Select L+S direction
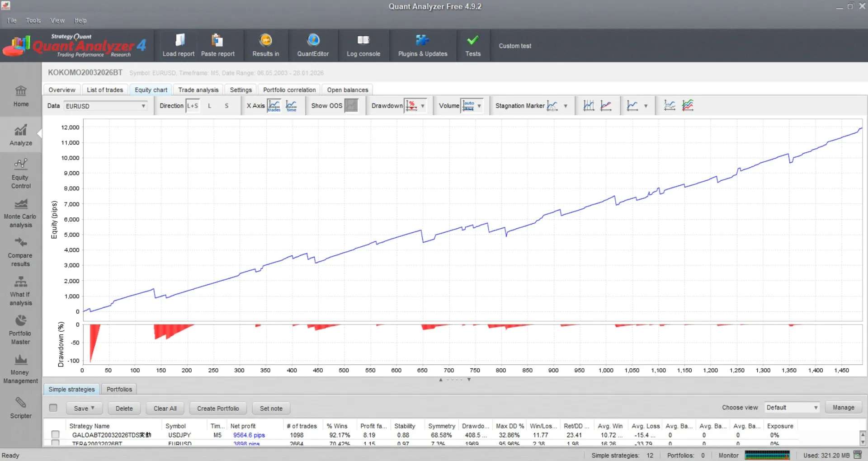This screenshot has height=461, width=868. pyautogui.click(x=193, y=106)
